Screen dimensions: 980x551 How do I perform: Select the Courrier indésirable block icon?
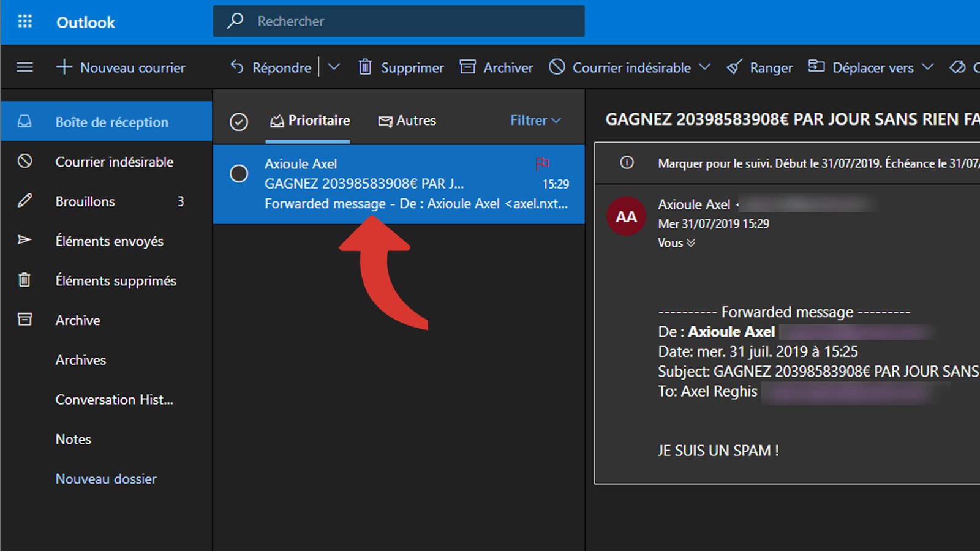point(557,67)
